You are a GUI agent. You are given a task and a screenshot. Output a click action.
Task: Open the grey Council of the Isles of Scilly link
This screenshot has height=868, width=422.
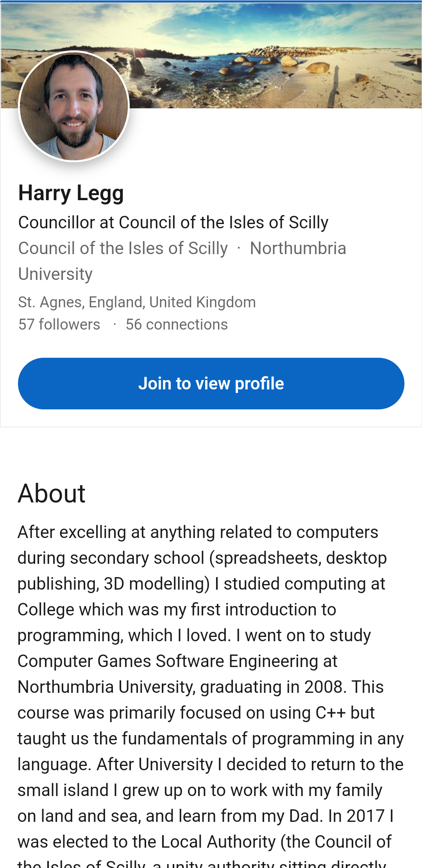[x=123, y=248]
